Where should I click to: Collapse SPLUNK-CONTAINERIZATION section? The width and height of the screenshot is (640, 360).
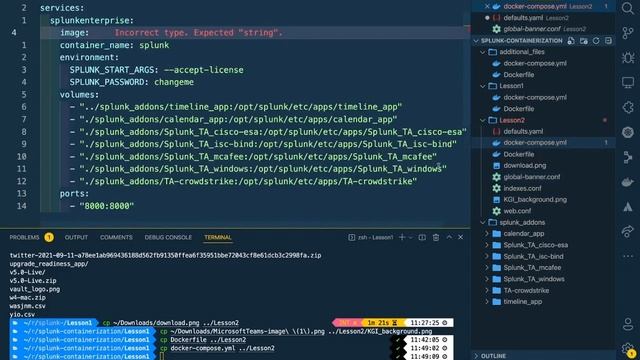[x=476, y=41]
